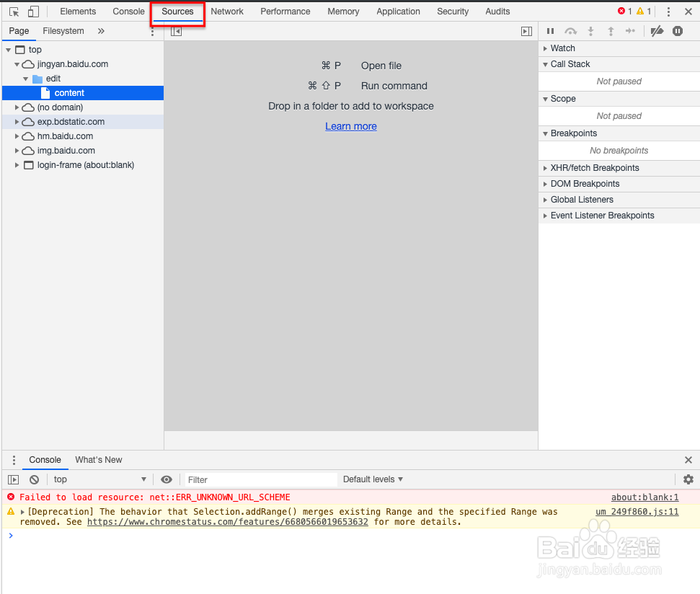Viewport: 700px width, 594px height.
Task: Click the yellow warning count indicator
Action: (x=644, y=11)
